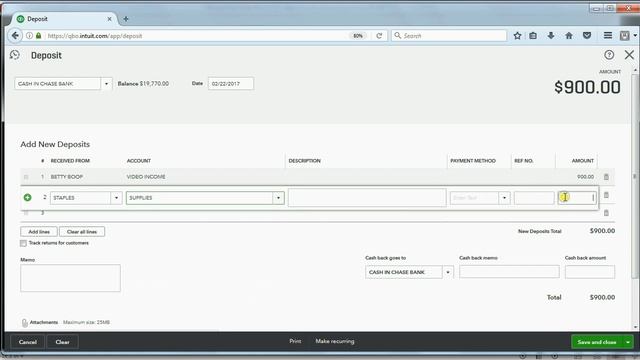The height and width of the screenshot is (360, 640).
Task: Click the Date field 02/22/2017
Action: (231, 84)
